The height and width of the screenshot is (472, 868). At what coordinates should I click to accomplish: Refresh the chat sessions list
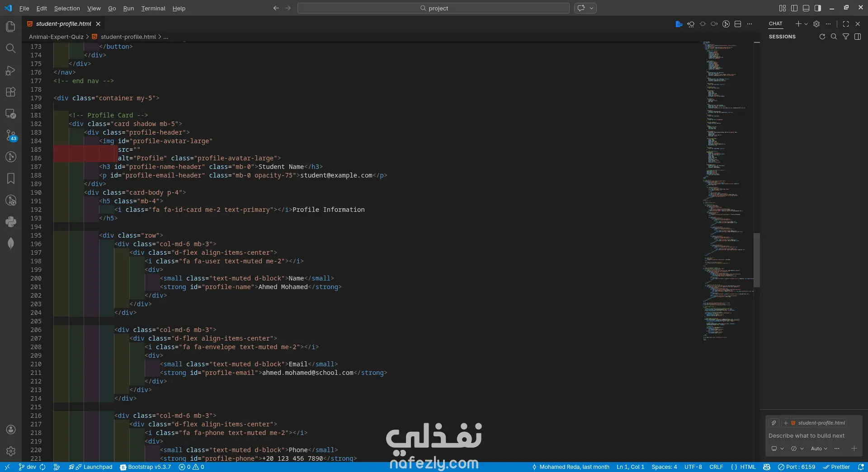822,37
